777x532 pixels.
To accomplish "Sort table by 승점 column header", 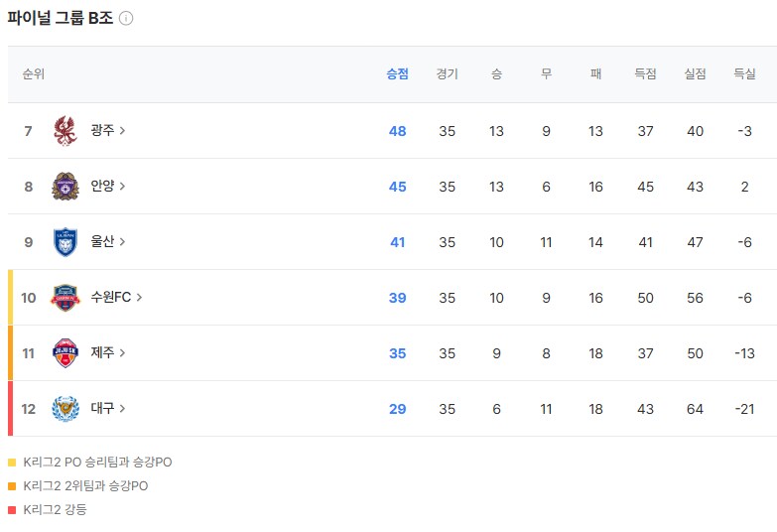I will click(x=397, y=74).
